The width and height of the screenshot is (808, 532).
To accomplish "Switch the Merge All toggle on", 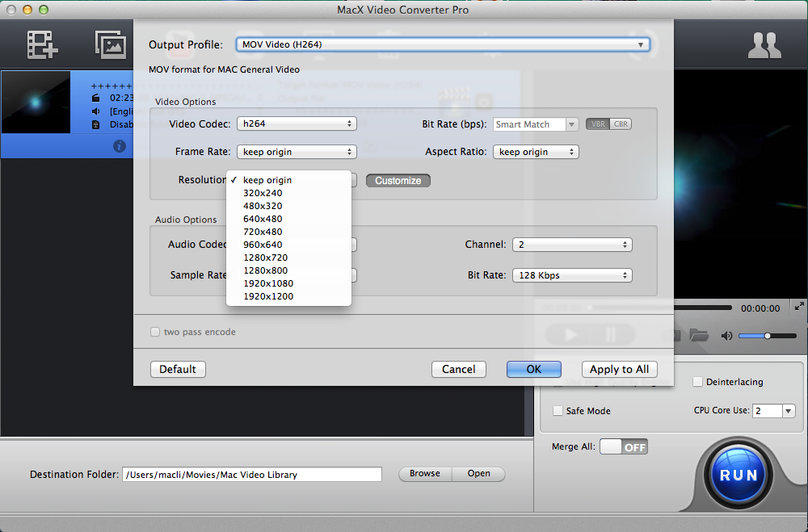I will pos(623,446).
